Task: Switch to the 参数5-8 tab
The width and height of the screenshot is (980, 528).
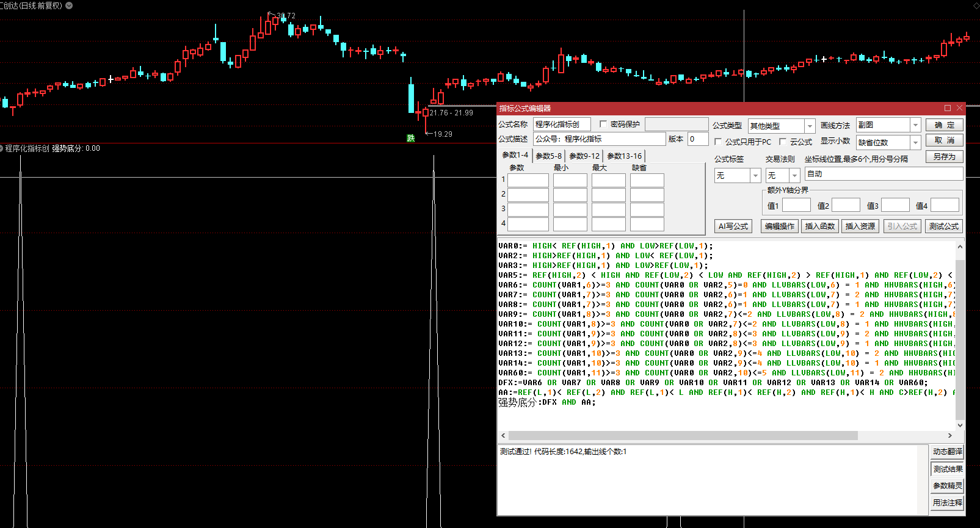Action: [548, 156]
